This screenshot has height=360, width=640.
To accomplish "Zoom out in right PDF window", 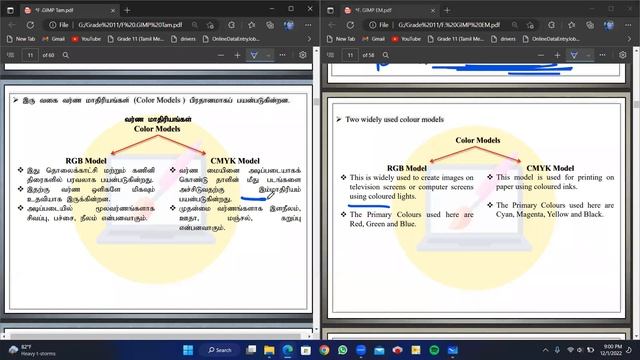I will tap(541, 55).
